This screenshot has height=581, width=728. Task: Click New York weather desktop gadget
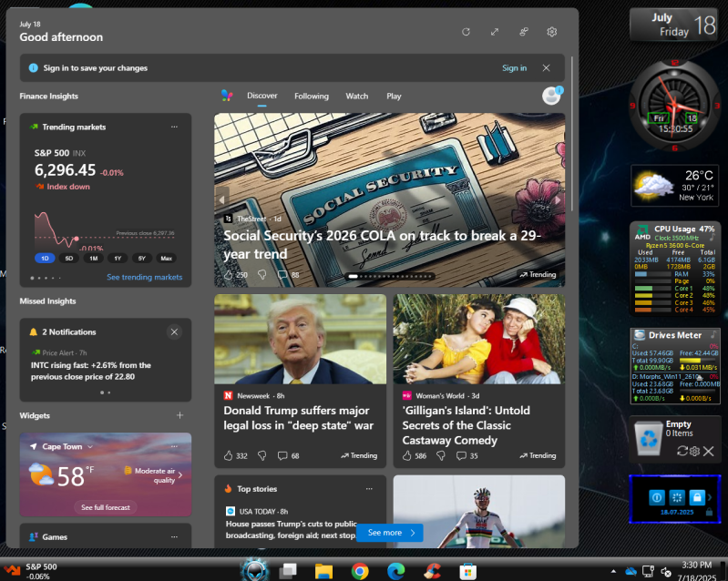(674, 186)
